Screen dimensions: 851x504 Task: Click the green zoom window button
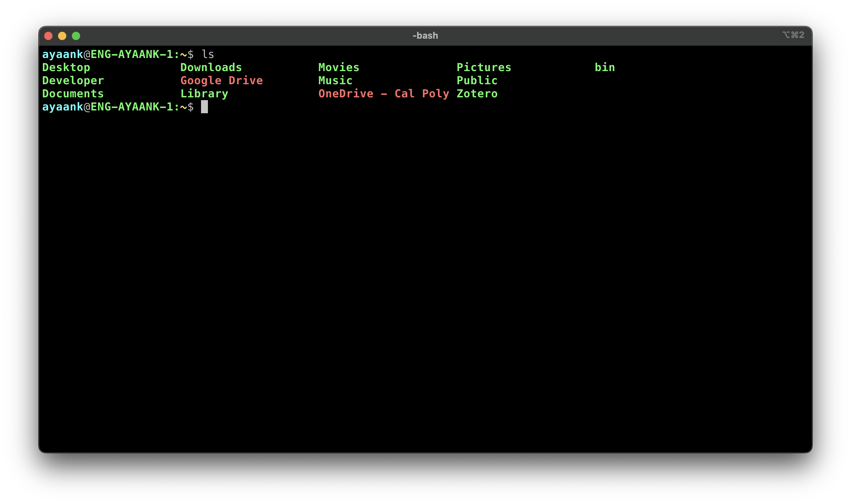76,36
